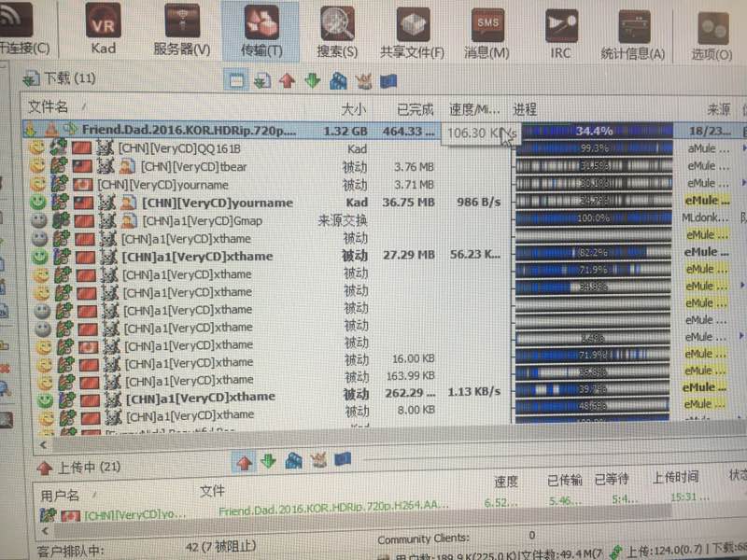Open the 下载 (11) downloads dropdown label
Viewport: 747px width, 560px height.
[x=60, y=78]
